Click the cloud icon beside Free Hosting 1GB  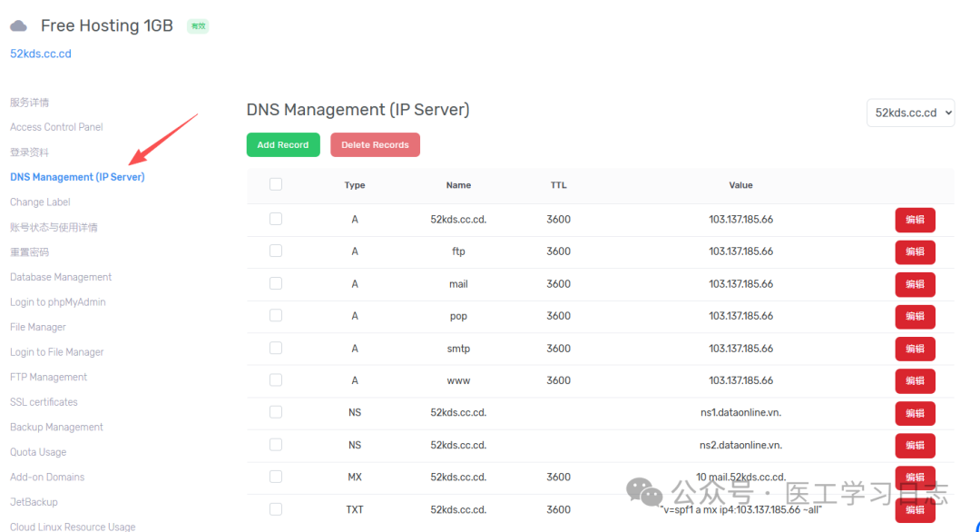18,26
